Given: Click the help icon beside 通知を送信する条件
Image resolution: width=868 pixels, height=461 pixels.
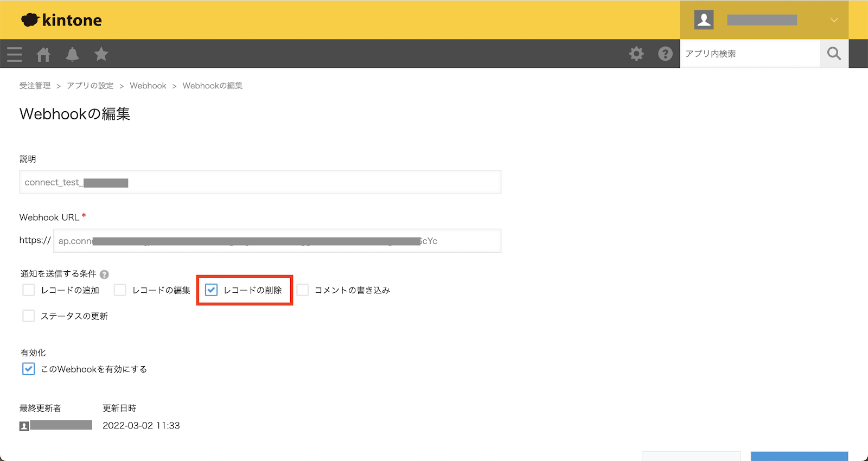Looking at the screenshot, I should (104, 274).
